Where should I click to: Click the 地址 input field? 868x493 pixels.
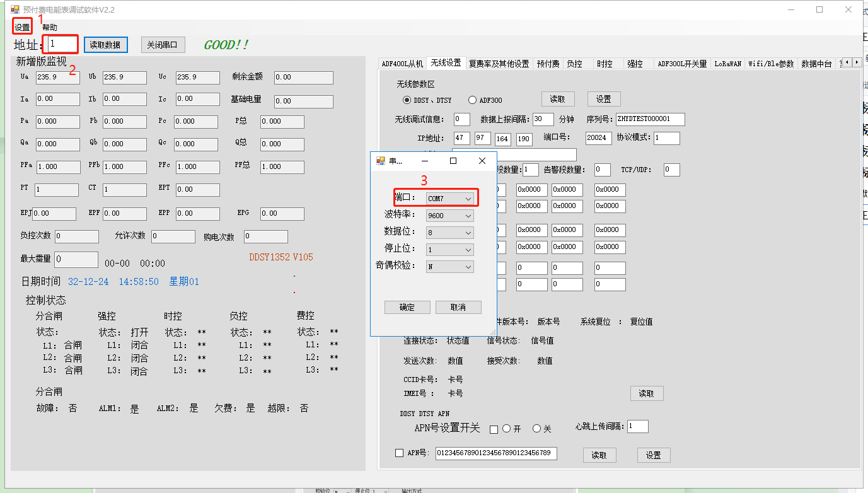point(62,44)
